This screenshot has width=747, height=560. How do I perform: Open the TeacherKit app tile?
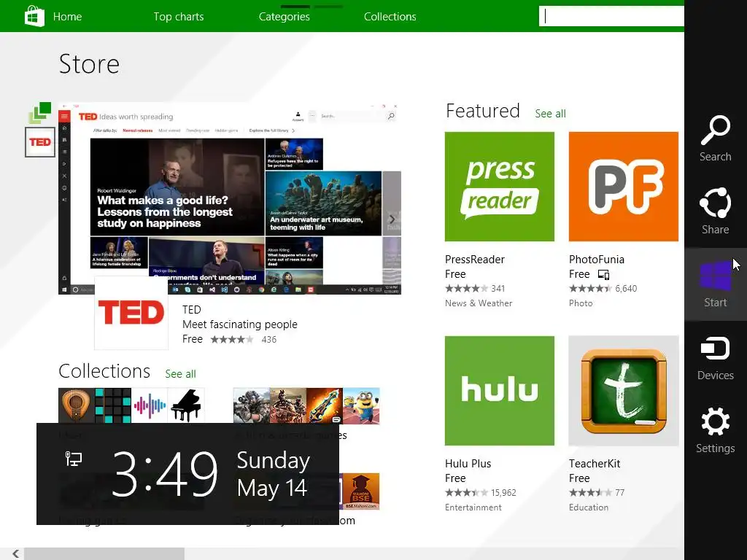623,391
